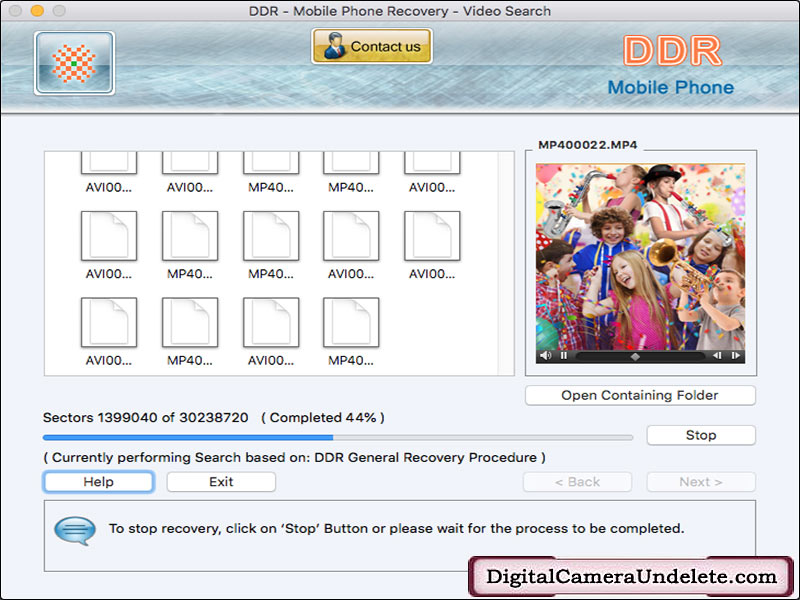The height and width of the screenshot is (600, 800).
Task: Click the 'Mobile Phone' heading text
Action: tap(671, 87)
